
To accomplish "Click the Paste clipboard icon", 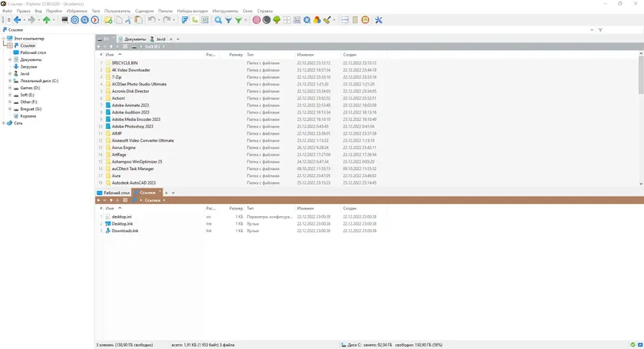I will tap(138, 19).
